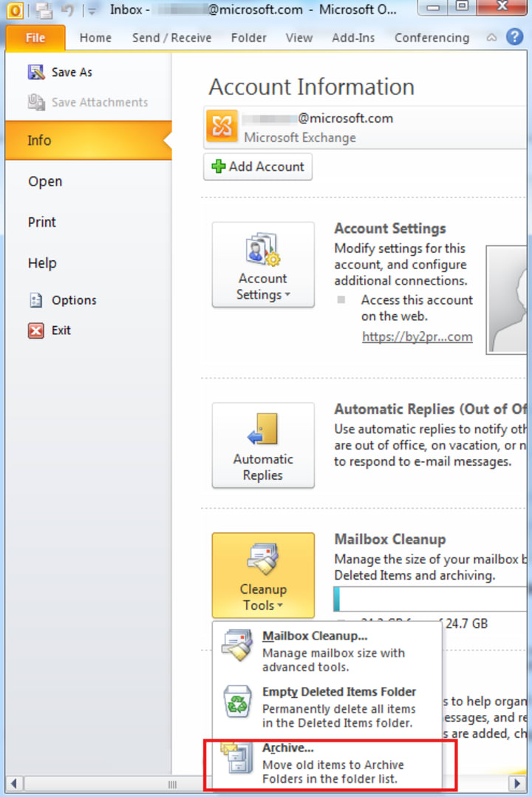Open the File backstage tab

35,38
